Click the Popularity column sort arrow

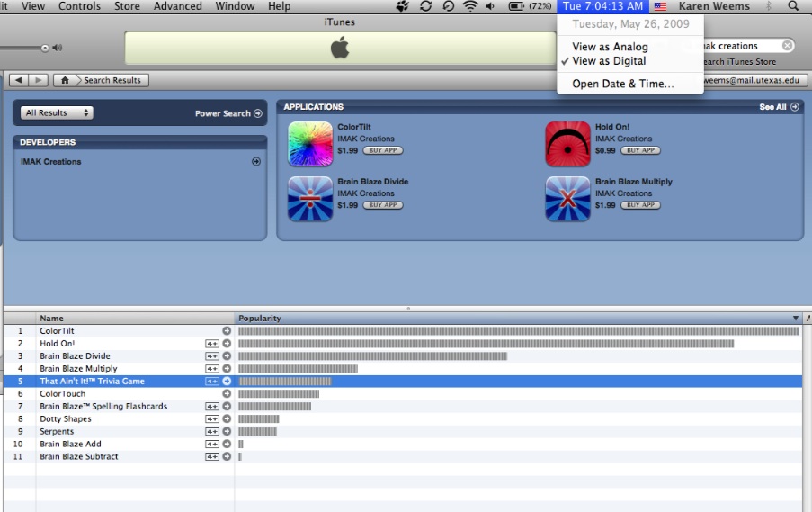pos(796,319)
